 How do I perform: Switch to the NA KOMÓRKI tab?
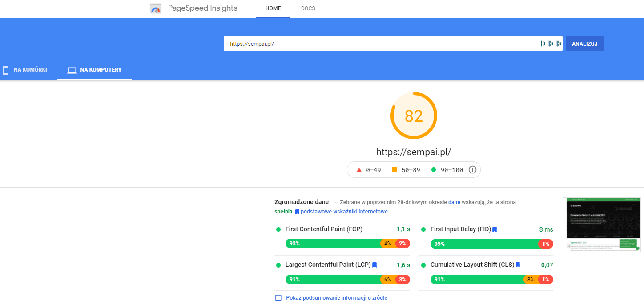click(24, 70)
